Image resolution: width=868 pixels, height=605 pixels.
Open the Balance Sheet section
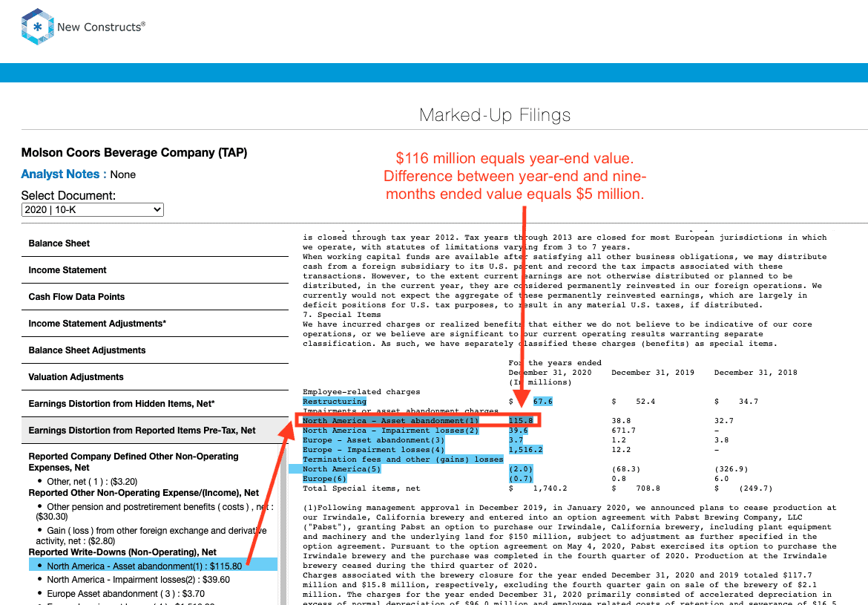pos(155,243)
